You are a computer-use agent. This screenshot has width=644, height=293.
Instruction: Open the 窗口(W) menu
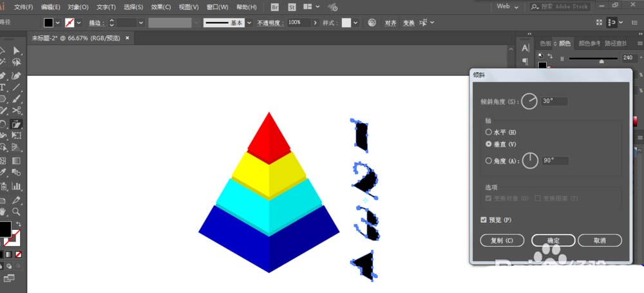point(217,7)
